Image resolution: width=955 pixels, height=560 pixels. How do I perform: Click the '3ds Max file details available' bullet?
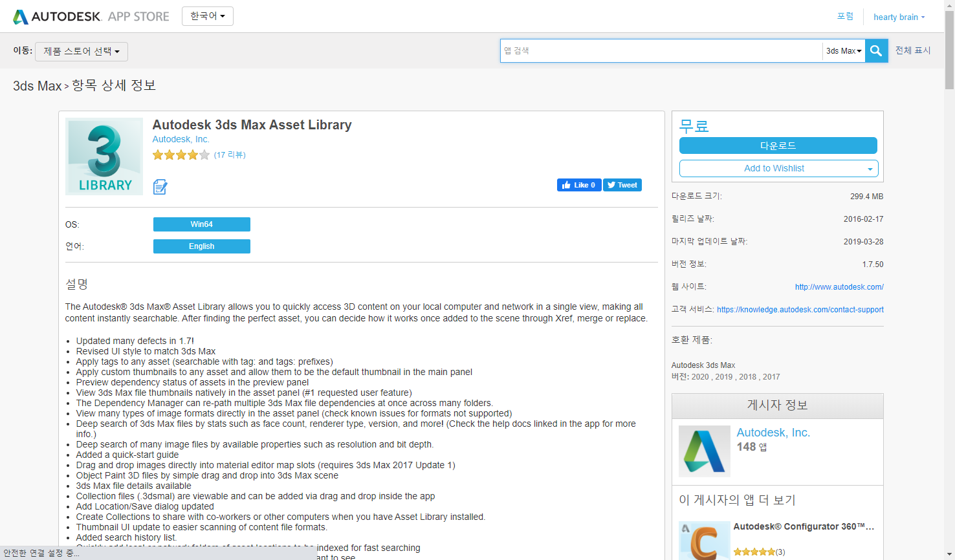click(134, 486)
